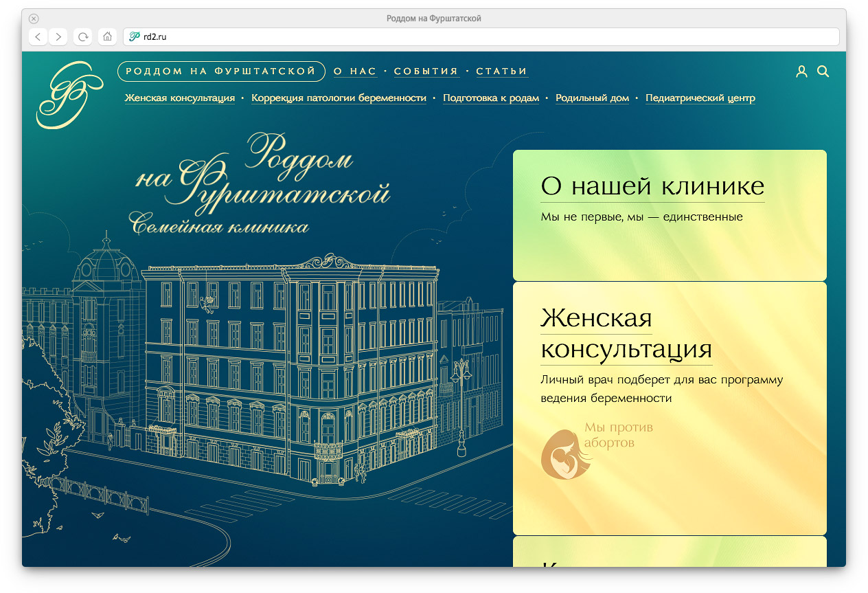Image resolution: width=868 pixels, height=593 pixels.
Task: Click the РОДДОМ НА ФУРШТАТСКОЙ outlined button
Action: pos(221,71)
